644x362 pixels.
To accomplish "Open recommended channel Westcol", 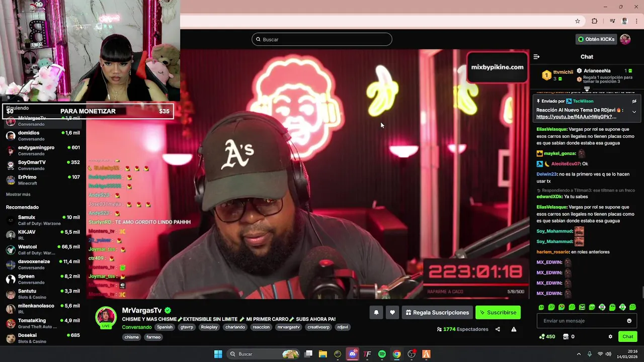I will coord(43,250).
